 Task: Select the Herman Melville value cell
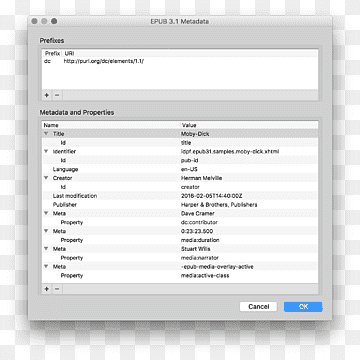point(201,178)
